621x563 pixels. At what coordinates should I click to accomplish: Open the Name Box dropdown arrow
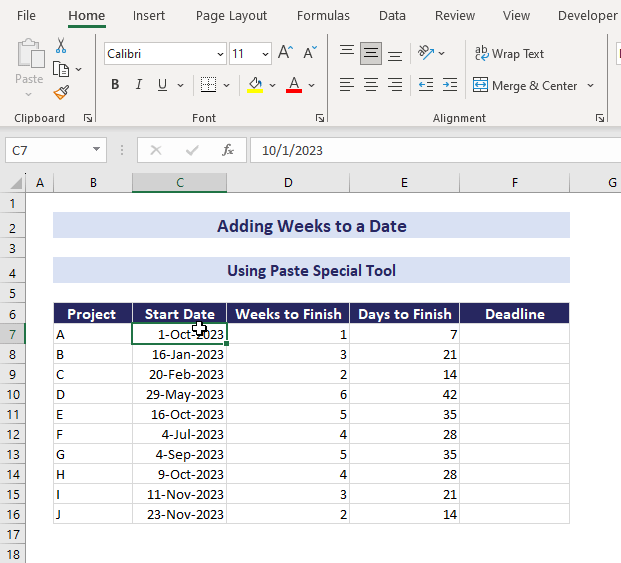pyautogui.click(x=97, y=150)
